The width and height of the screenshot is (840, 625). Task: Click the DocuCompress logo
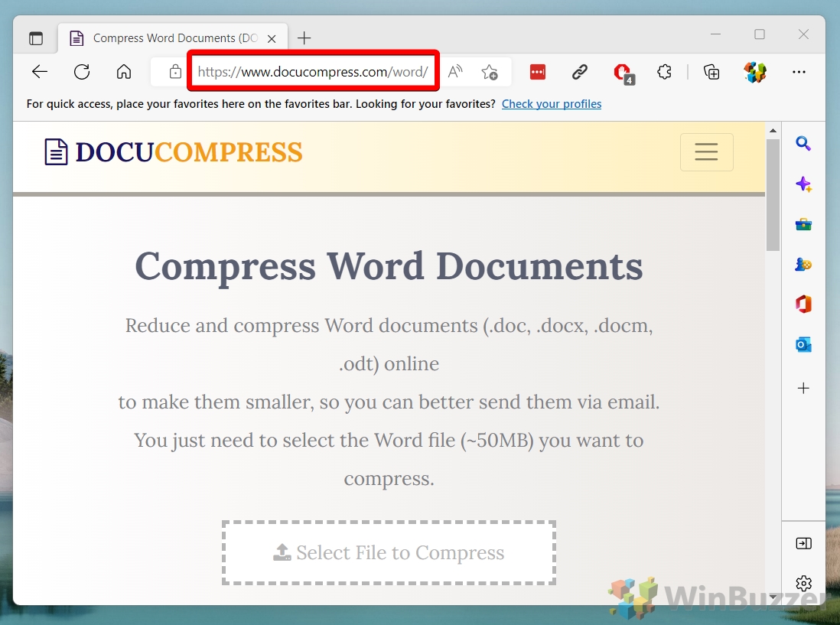pyautogui.click(x=174, y=152)
